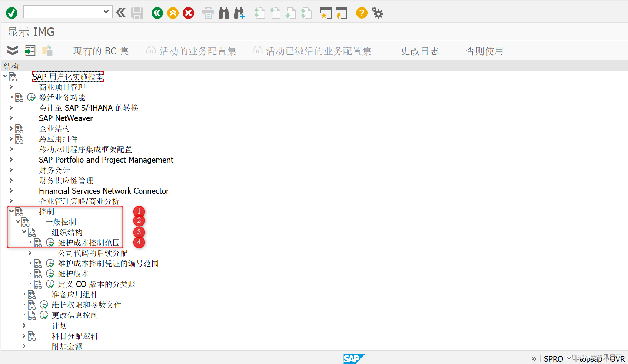The image size is (628, 364).
Task: Go to the previous page icon
Action: [275, 13]
